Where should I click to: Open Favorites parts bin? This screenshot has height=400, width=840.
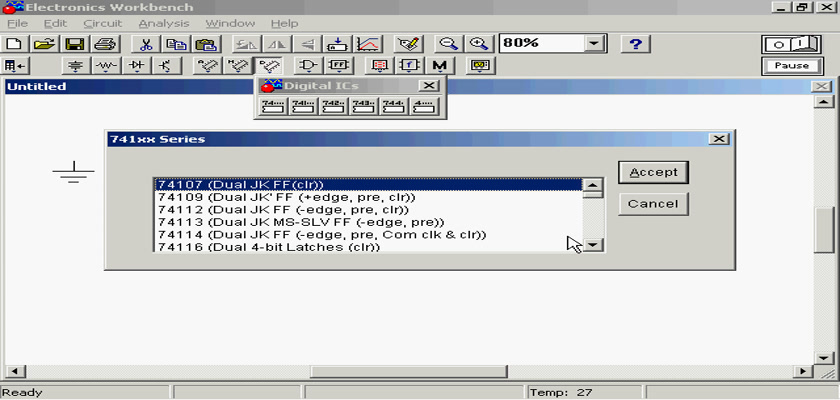pyautogui.click(x=15, y=66)
